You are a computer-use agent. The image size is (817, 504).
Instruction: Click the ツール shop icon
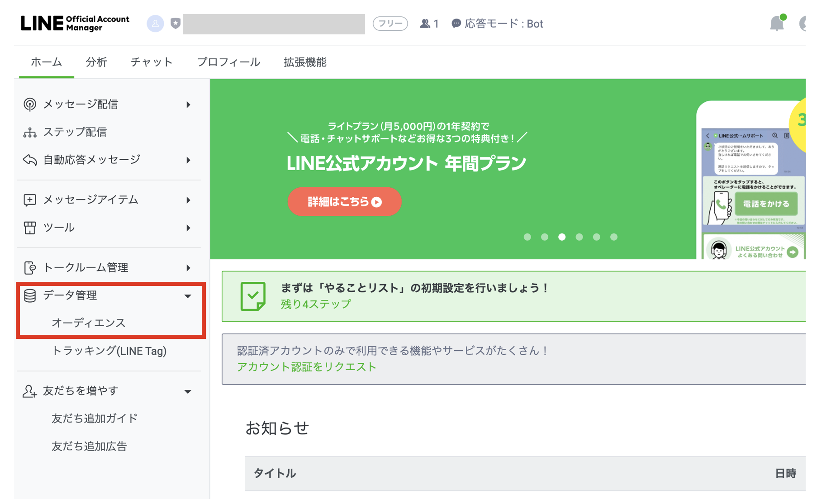[30, 228]
